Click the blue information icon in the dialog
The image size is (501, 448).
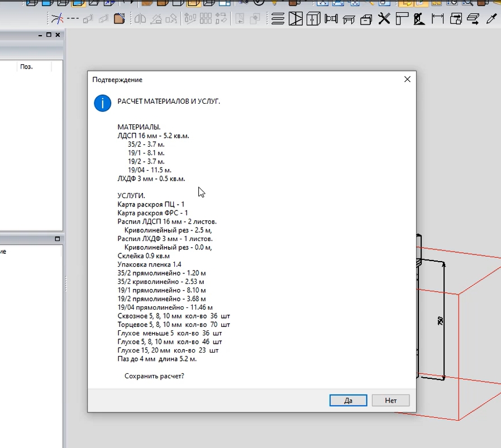click(102, 103)
